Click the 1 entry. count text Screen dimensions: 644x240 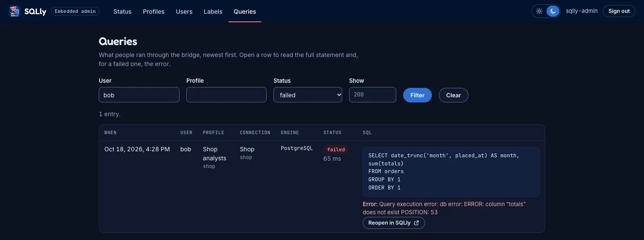109,114
